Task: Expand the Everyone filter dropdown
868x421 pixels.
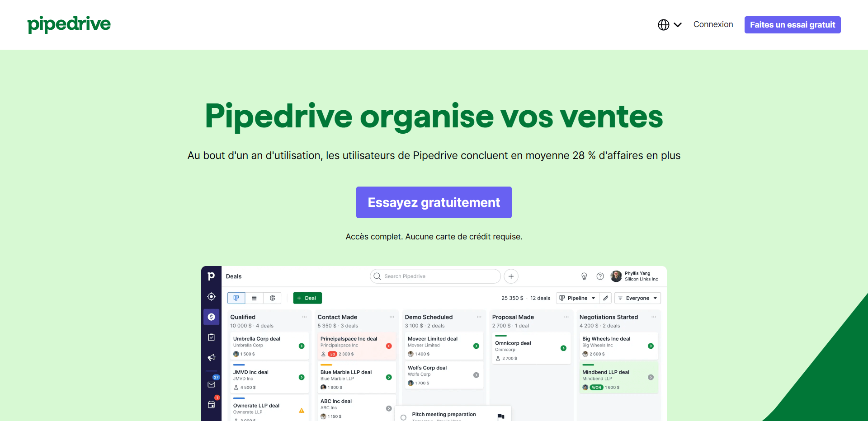Action: coord(637,298)
